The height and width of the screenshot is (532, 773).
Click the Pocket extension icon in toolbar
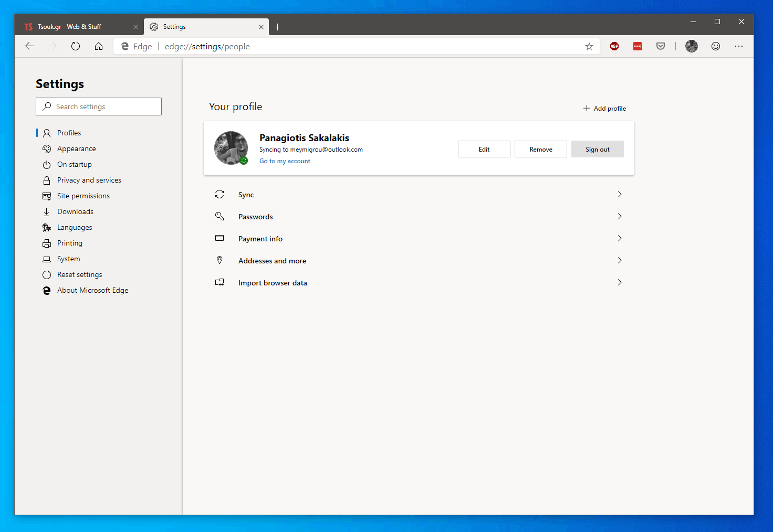click(x=661, y=46)
